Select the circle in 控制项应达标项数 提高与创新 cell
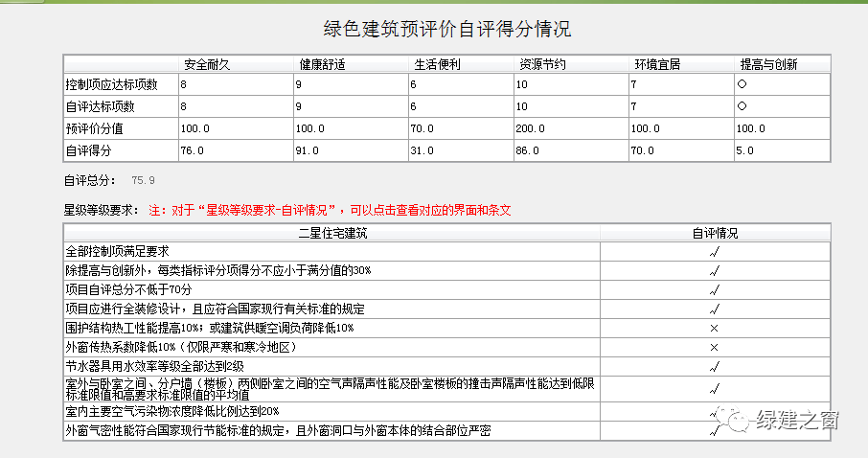The image size is (868, 458). (x=742, y=84)
